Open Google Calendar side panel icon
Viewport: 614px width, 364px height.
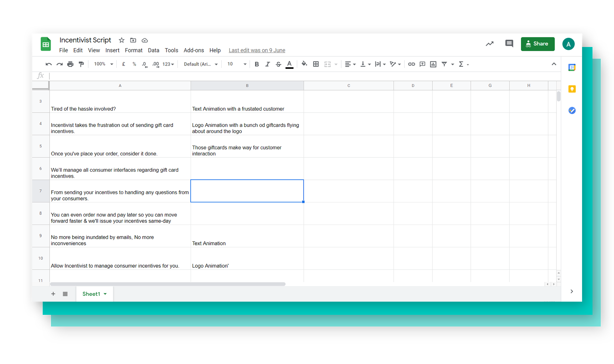pyautogui.click(x=572, y=67)
